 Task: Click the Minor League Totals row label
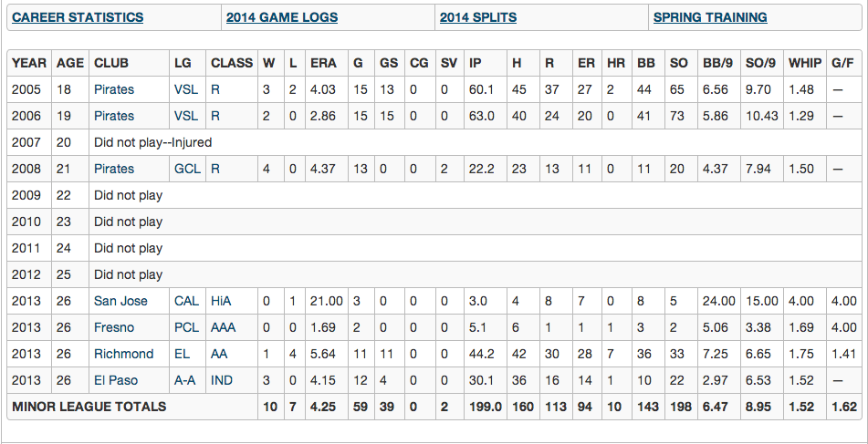click(x=89, y=406)
